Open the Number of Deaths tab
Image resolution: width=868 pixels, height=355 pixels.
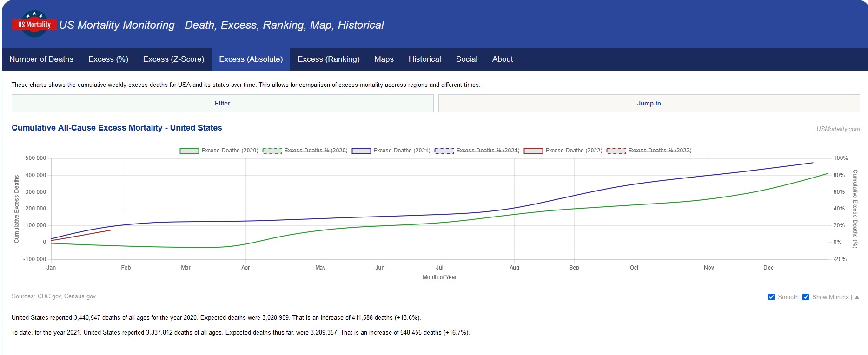(41, 59)
